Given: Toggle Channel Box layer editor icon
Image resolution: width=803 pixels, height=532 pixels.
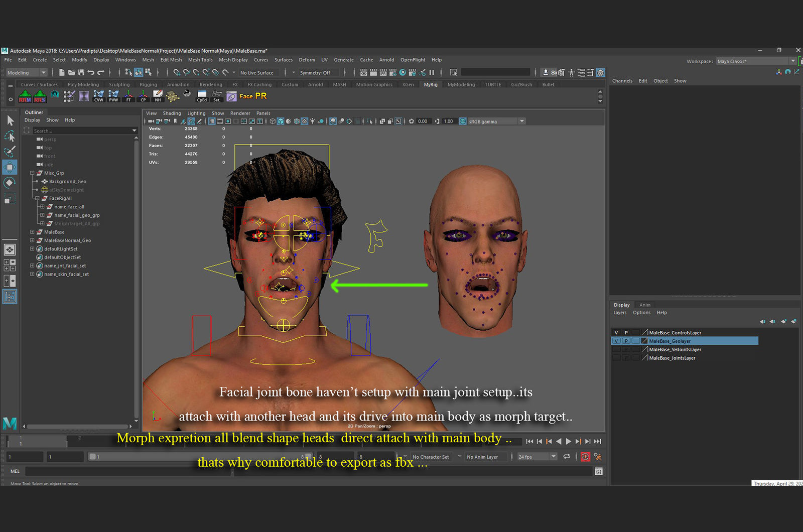Looking at the screenshot, I should pyautogui.click(x=600, y=72).
